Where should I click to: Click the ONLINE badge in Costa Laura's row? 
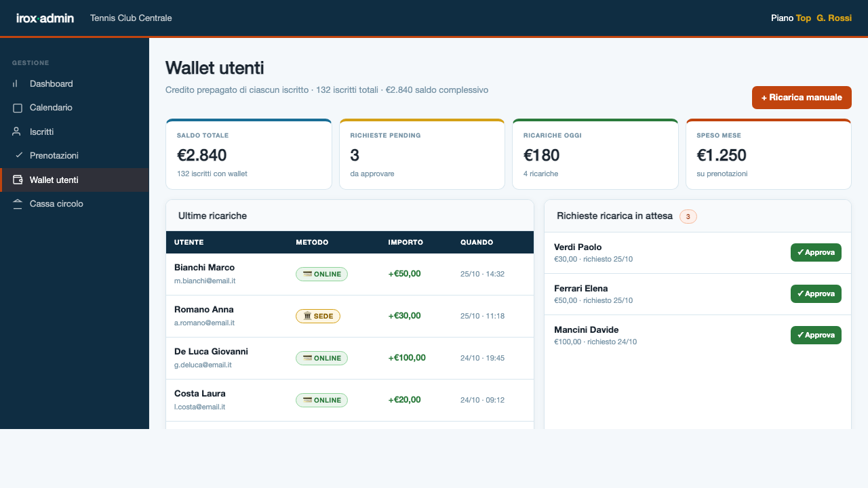321,400
